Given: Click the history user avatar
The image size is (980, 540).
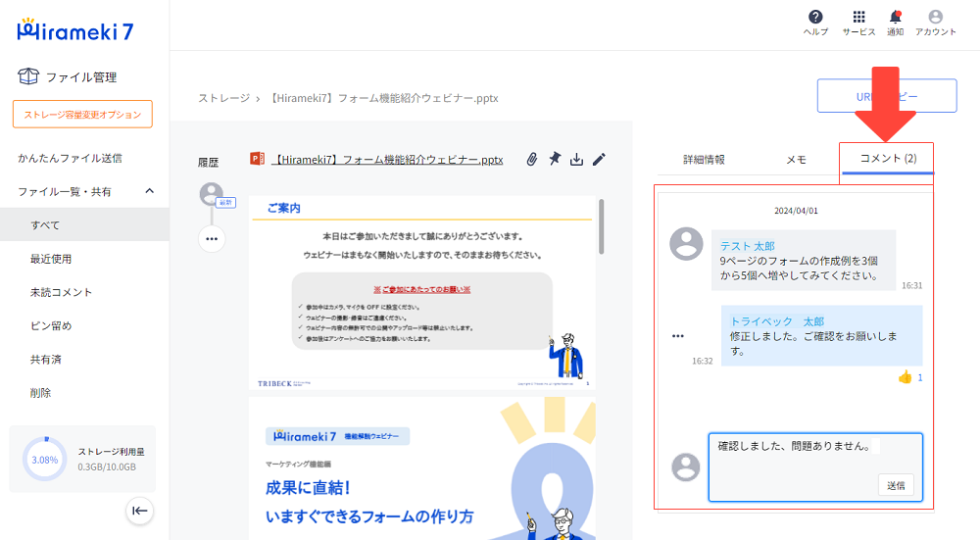Looking at the screenshot, I should 212,194.
